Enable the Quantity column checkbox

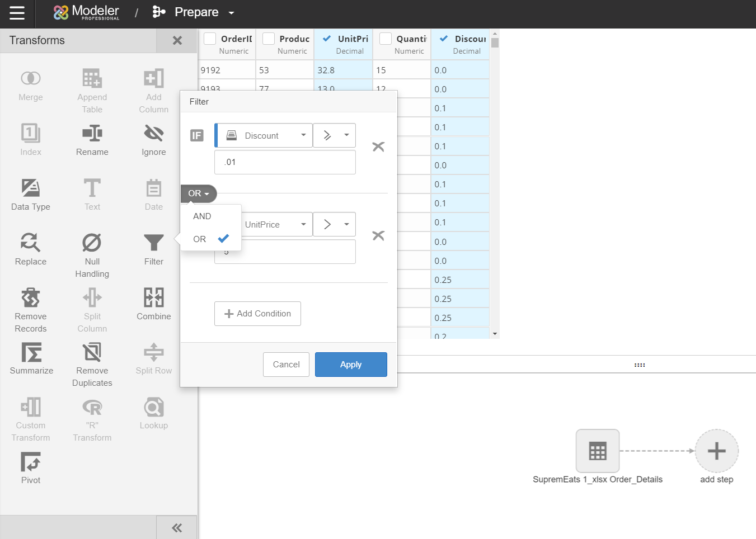(x=386, y=39)
